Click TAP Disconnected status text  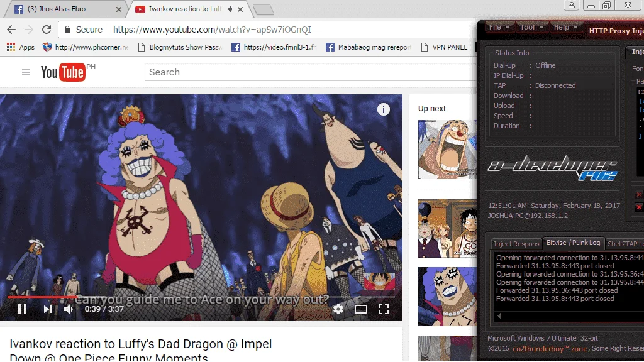[555, 85]
